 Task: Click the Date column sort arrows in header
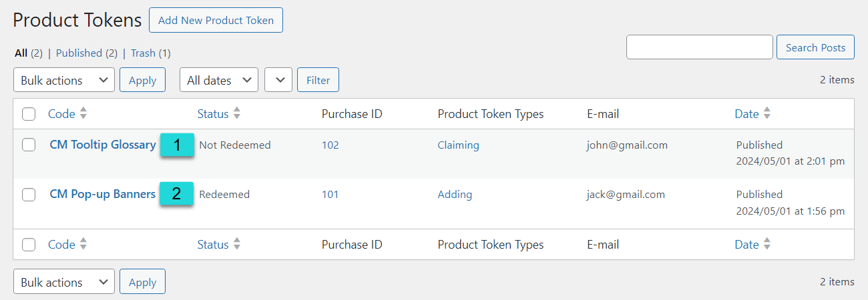[x=767, y=114]
